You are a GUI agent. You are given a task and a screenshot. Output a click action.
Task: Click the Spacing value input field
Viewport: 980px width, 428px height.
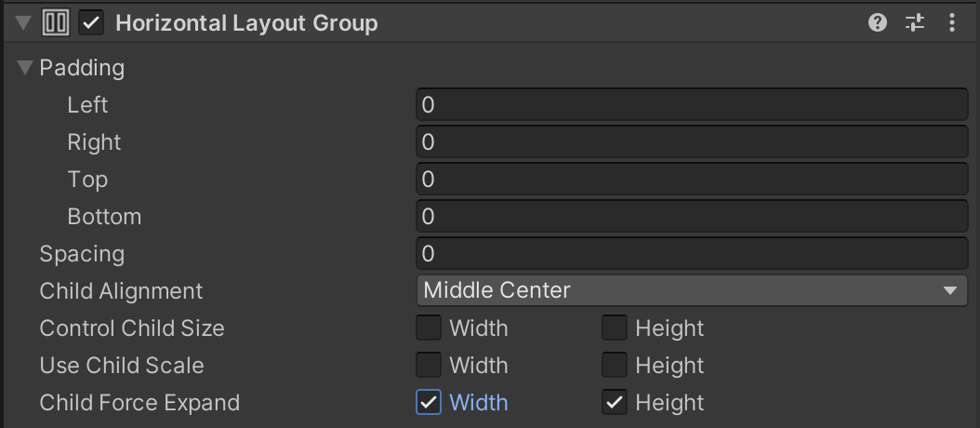point(692,253)
